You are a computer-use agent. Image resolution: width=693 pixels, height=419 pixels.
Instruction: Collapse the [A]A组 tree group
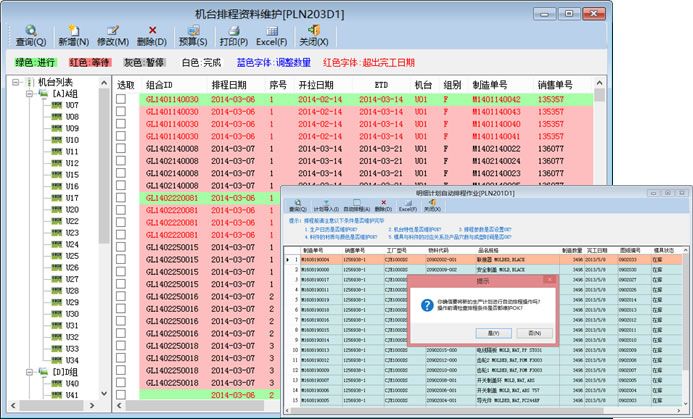(29, 94)
